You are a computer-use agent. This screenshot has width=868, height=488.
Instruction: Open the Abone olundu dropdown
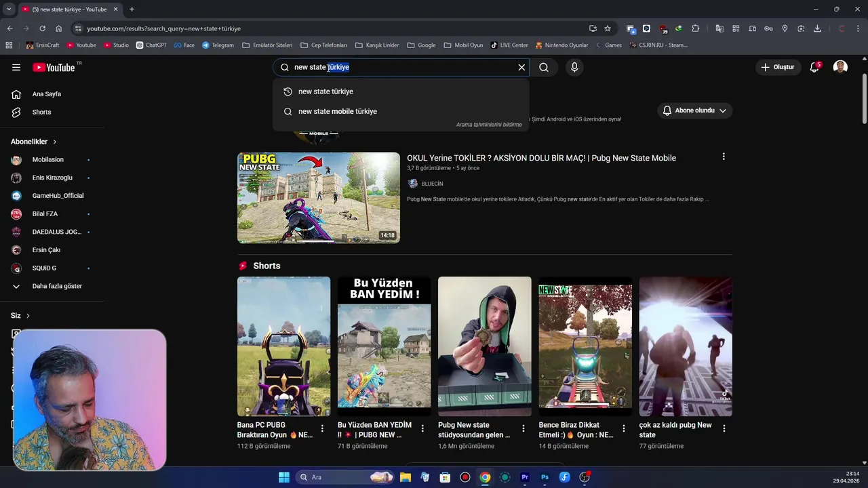[x=695, y=110]
